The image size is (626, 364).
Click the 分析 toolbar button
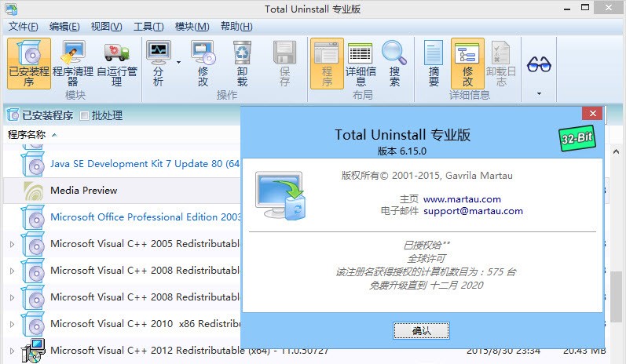pos(159,64)
